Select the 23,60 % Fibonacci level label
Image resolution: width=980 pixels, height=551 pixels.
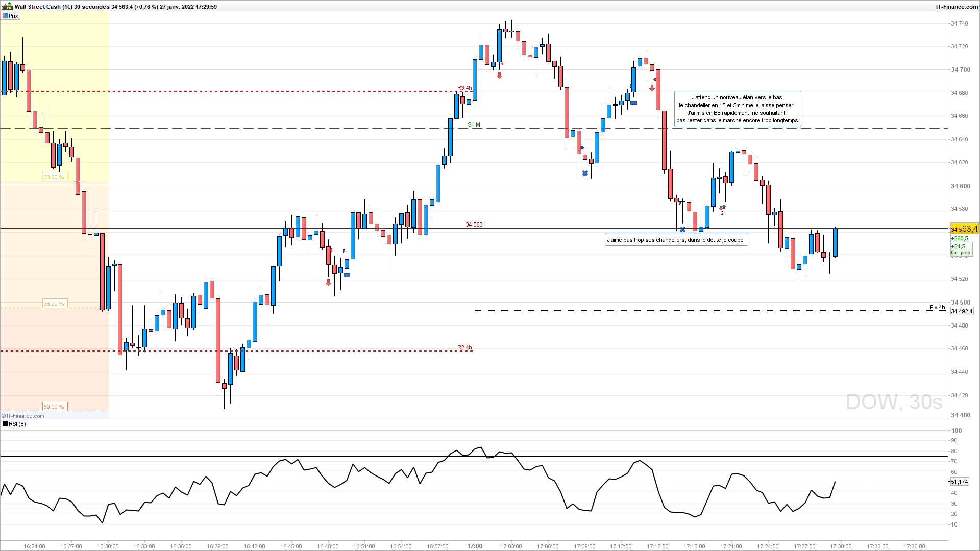54,177
